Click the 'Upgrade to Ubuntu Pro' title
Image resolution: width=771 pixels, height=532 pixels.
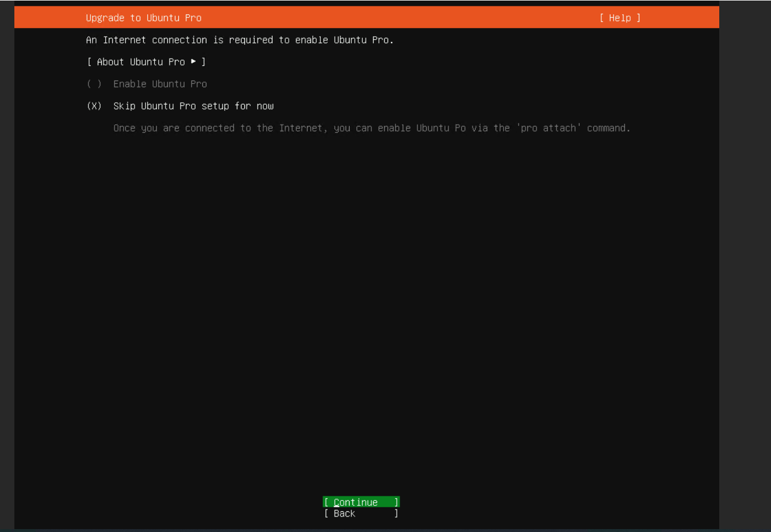[144, 18]
